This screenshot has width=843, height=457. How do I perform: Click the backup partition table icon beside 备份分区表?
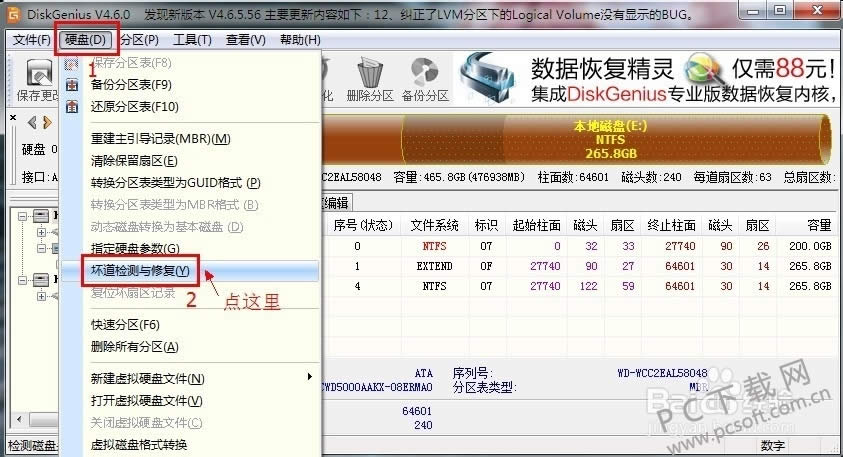point(72,85)
